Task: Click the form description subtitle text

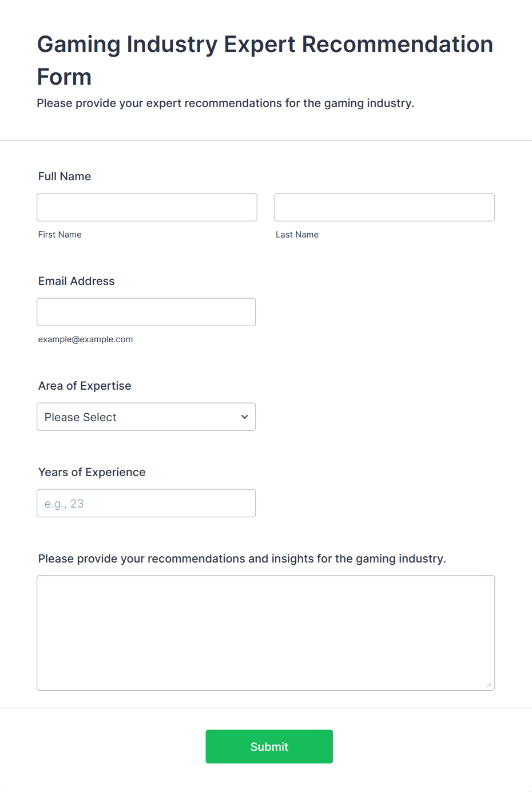Action: (225, 103)
